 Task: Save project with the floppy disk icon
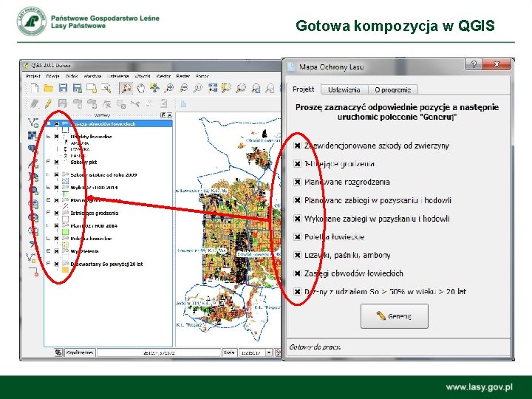tap(63, 88)
